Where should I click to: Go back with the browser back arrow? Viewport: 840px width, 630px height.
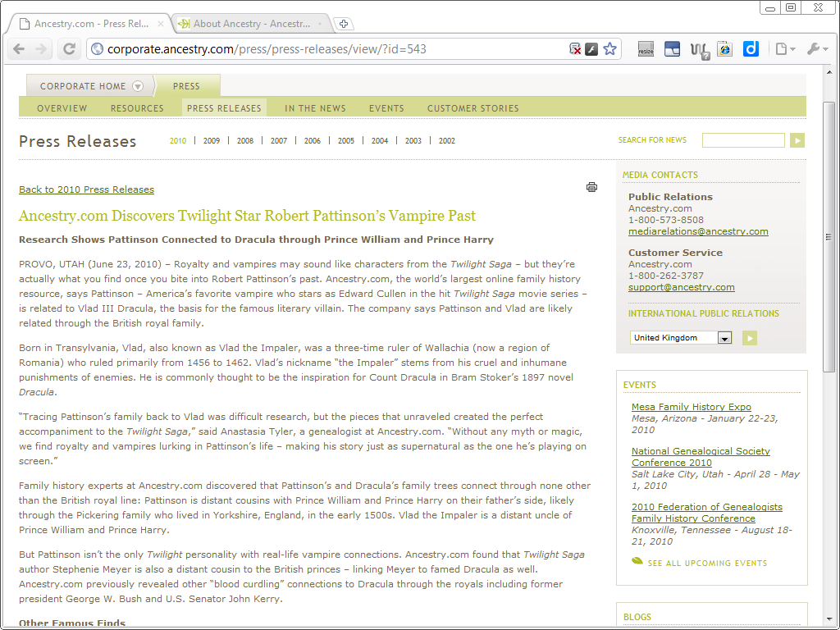tap(19, 49)
